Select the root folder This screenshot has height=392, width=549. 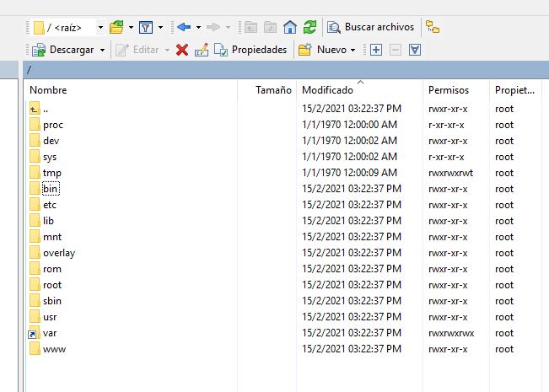pyautogui.click(x=52, y=285)
